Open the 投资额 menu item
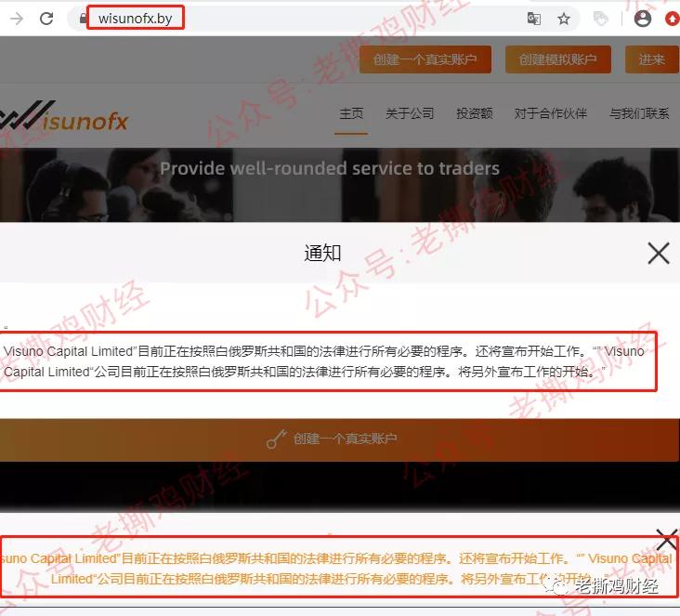The height and width of the screenshot is (616, 680). point(475,113)
